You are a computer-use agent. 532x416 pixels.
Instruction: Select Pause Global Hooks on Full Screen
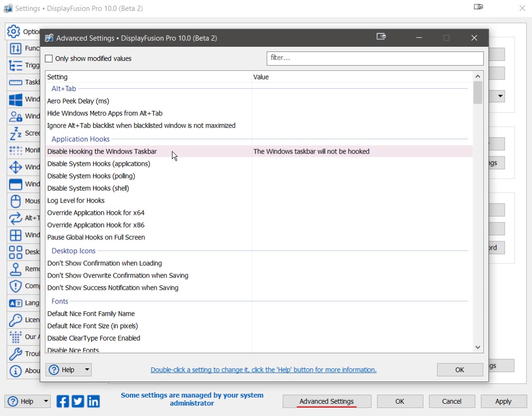tap(96, 238)
